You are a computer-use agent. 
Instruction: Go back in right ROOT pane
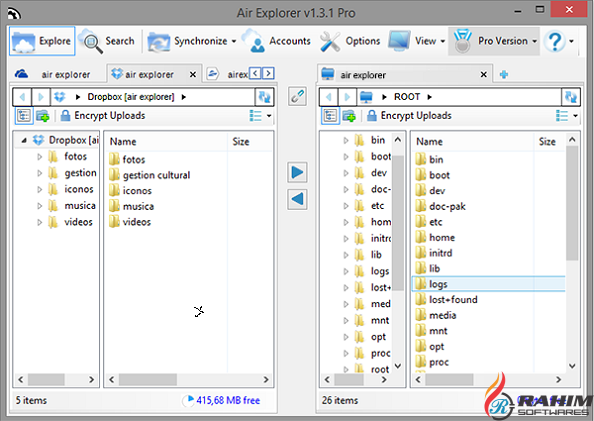[328, 97]
